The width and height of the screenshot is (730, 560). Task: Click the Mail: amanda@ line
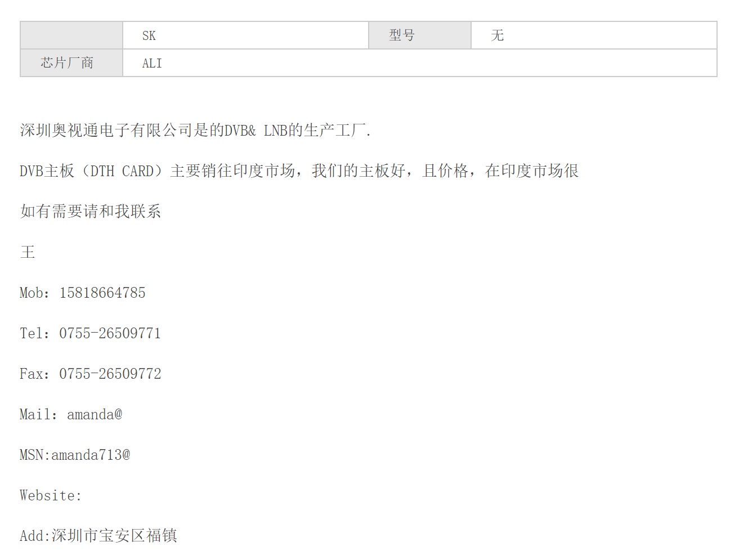pos(71,414)
